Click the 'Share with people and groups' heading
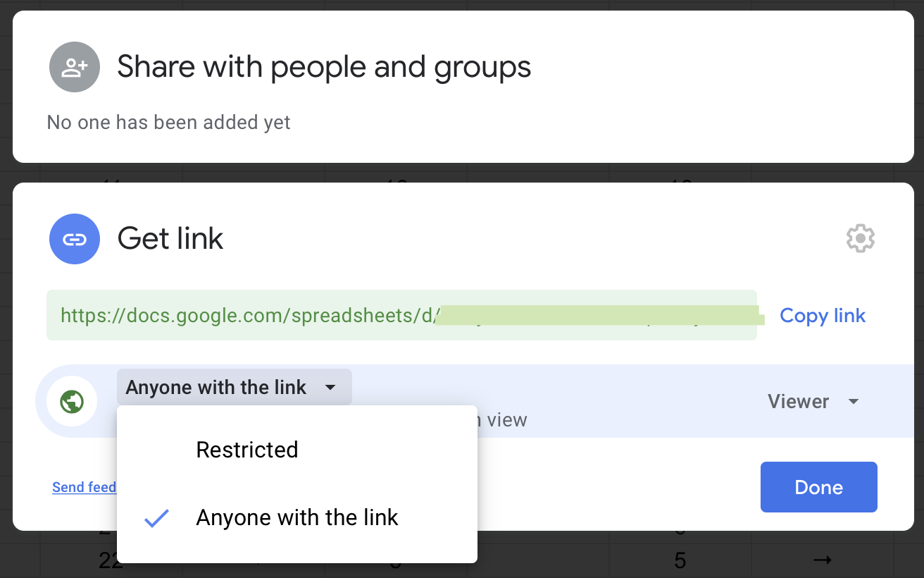The image size is (924, 578). pos(324,67)
